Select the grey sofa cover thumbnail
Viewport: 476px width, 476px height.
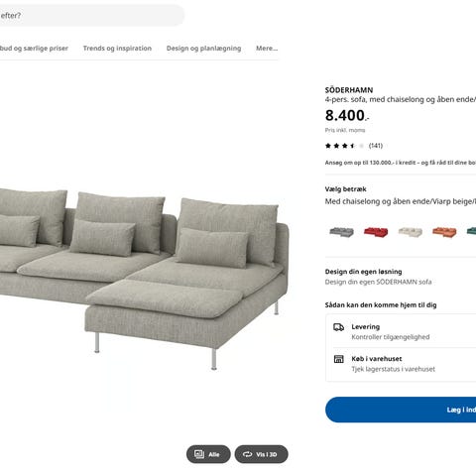click(341, 232)
